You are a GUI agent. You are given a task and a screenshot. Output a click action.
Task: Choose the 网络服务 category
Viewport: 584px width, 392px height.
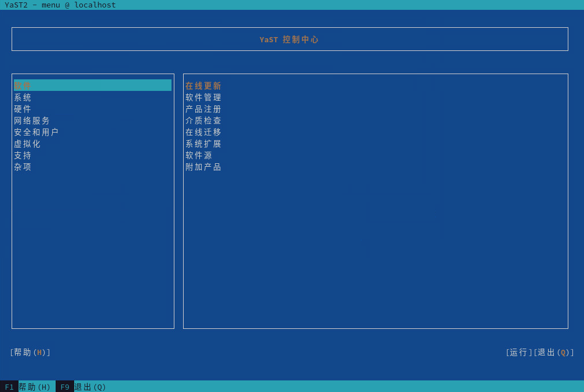[x=32, y=120]
